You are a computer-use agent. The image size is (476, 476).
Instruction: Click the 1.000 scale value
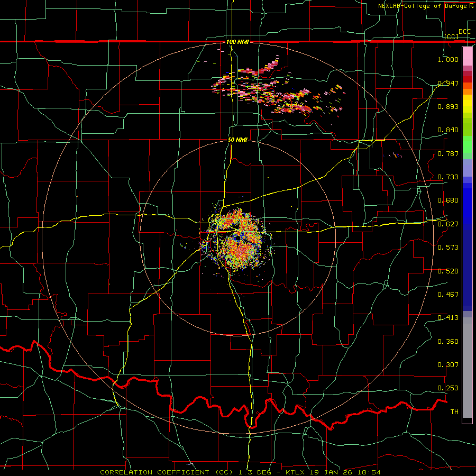[448, 59]
